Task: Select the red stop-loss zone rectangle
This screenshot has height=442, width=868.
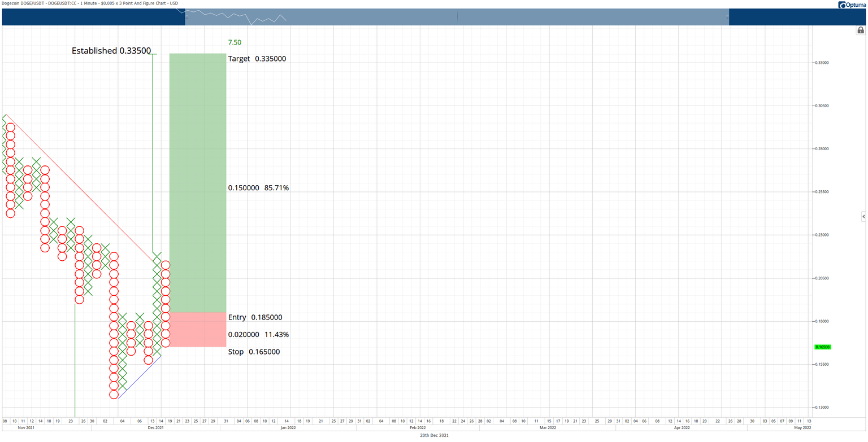Action: [198, 329]
